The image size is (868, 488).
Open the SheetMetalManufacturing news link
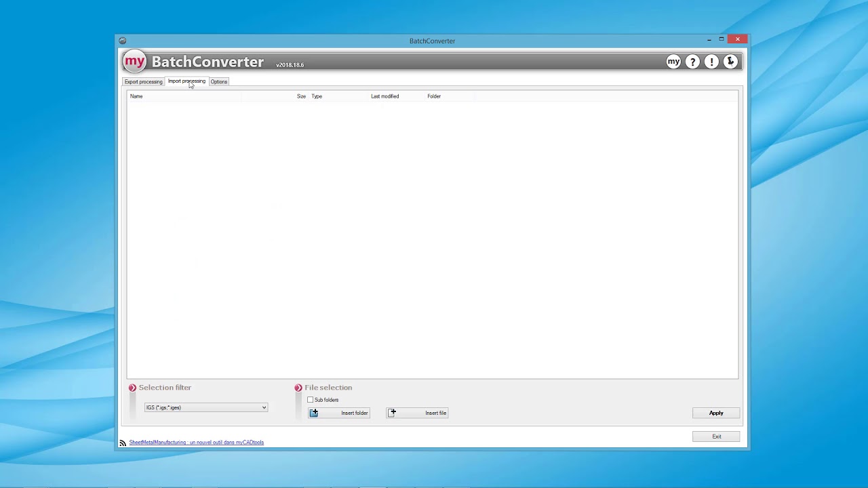[x=197, y=443]
